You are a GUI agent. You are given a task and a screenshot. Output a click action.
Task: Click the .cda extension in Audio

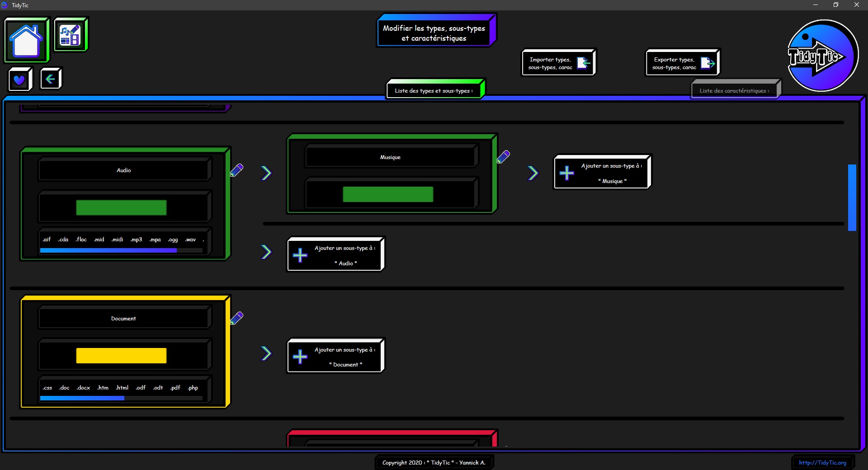(x=63, y=240)
